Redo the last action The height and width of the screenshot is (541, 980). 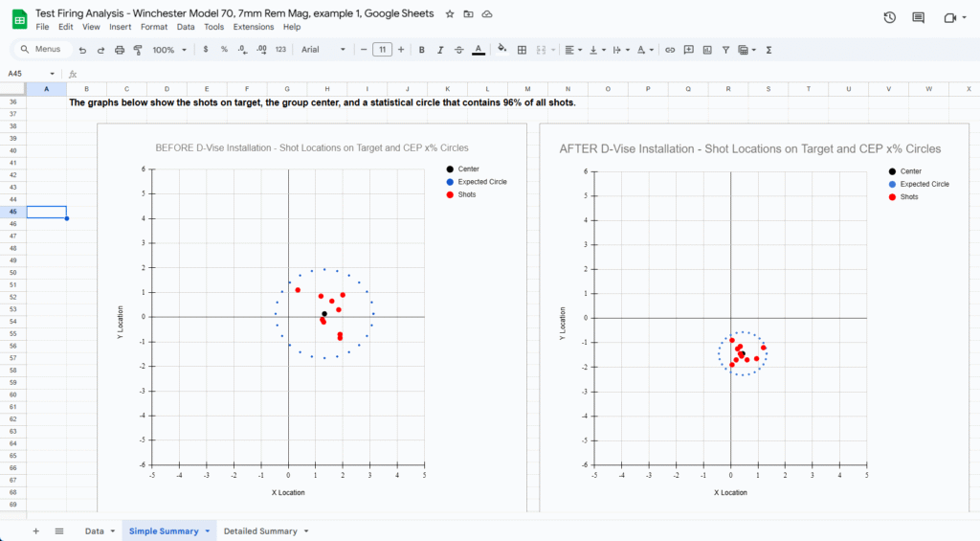pyautogui.click(x=100, y=50)
